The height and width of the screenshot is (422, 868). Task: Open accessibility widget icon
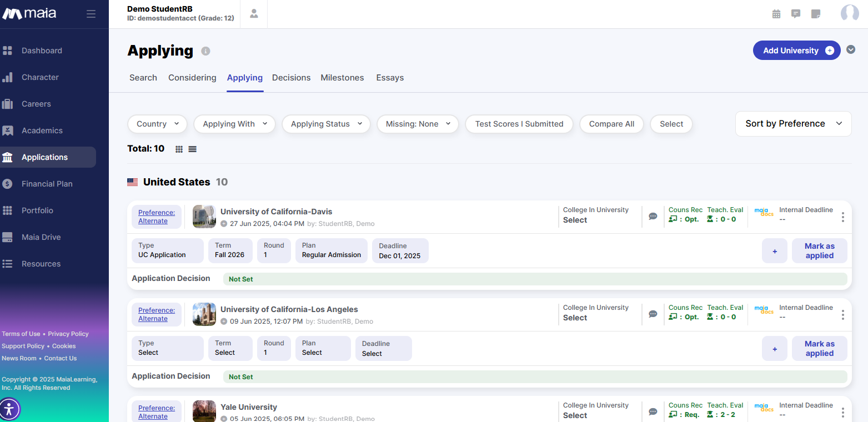pyautogui.click(x=9, y=410)
